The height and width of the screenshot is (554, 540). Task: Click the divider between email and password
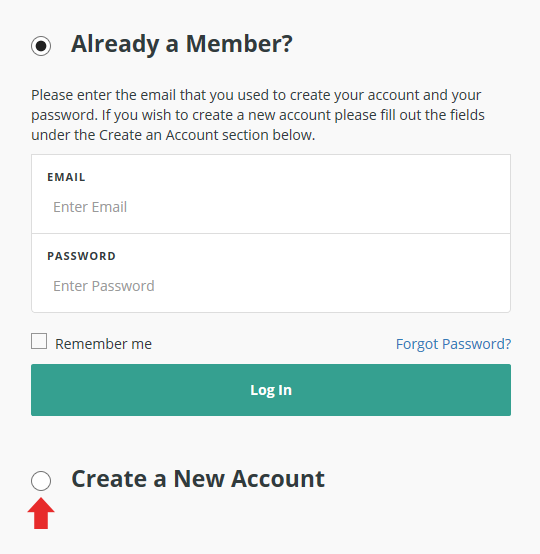coord(271,233)
